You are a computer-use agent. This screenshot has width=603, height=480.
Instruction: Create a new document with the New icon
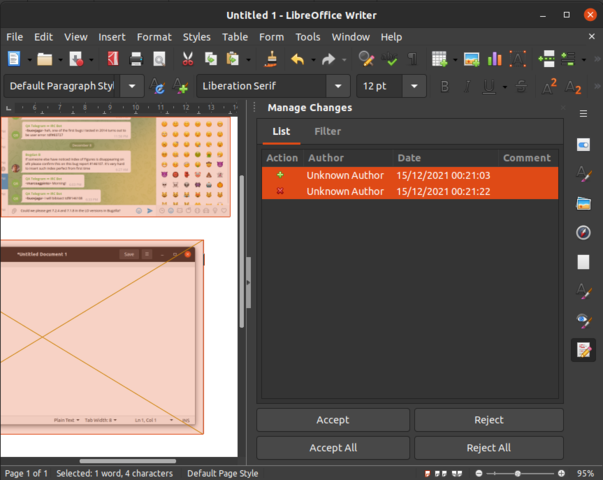pos(14,59)
